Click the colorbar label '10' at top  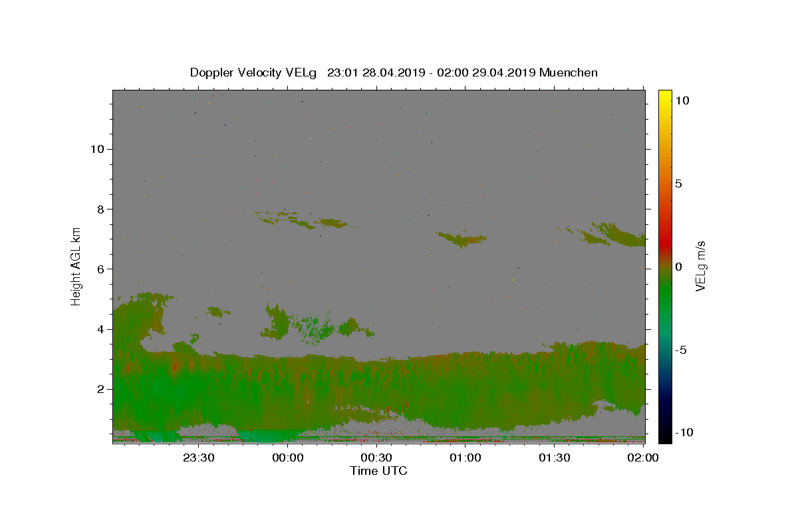point(682,100)
